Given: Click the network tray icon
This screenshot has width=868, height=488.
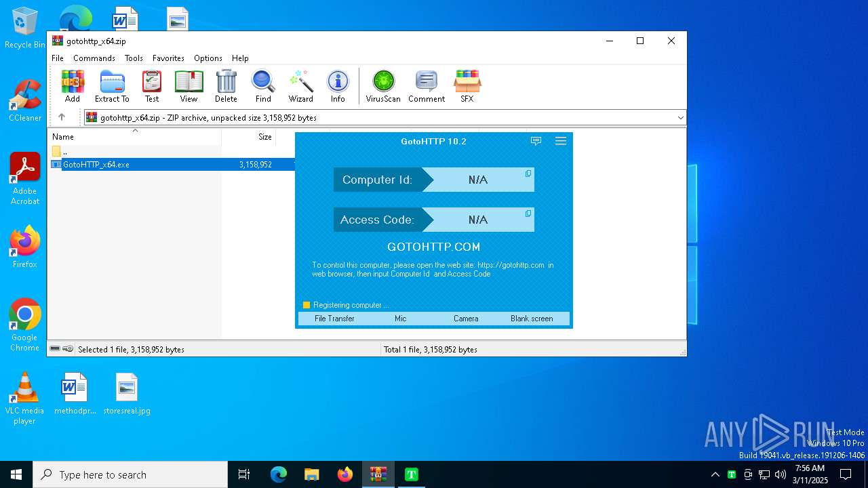Looking at the screenshot, I should click(x=764, y=474).
